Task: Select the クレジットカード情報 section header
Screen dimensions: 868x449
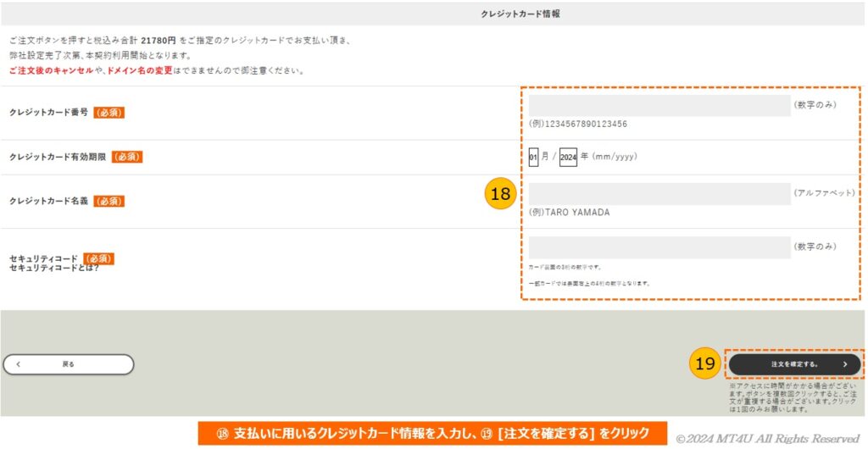Action: (520, 14)
